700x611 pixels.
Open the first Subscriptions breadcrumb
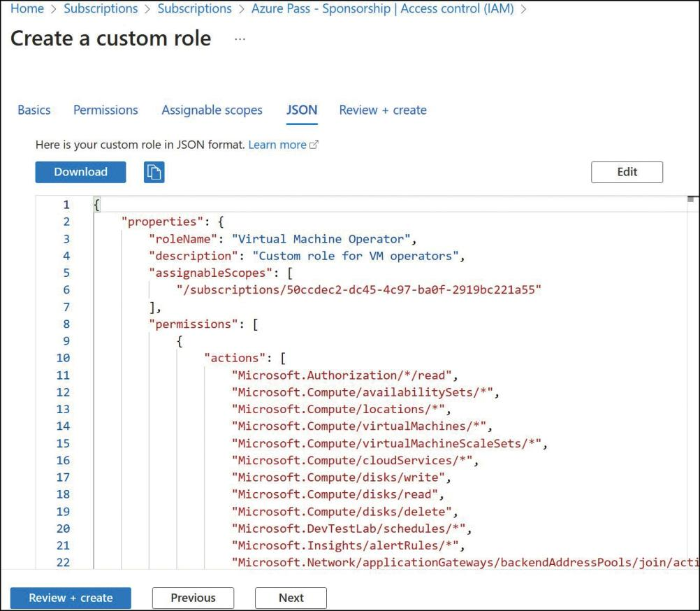click(x=101, y=8)
